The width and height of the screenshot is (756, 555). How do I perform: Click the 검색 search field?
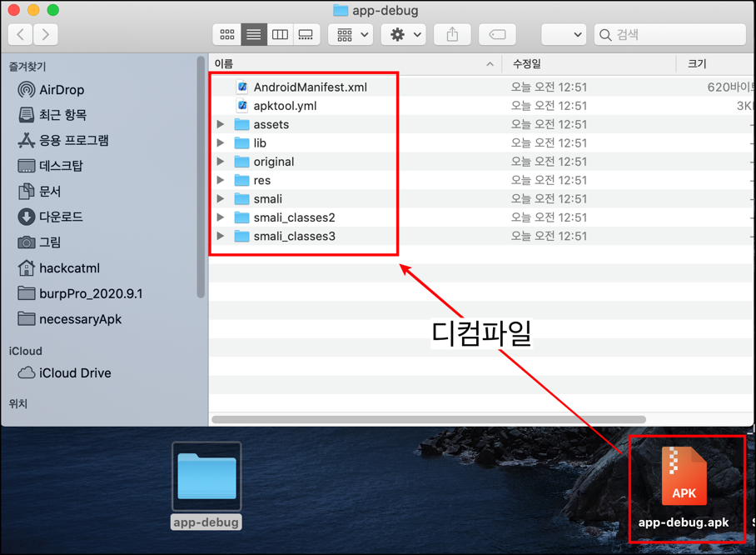pyautogui.click(x=670, y=34)
